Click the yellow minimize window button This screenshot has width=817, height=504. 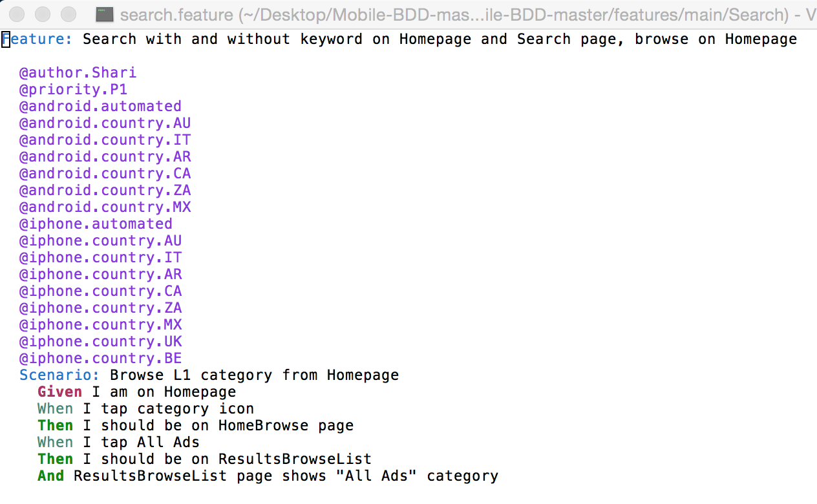pyautogui.click(x=43, y=14)
